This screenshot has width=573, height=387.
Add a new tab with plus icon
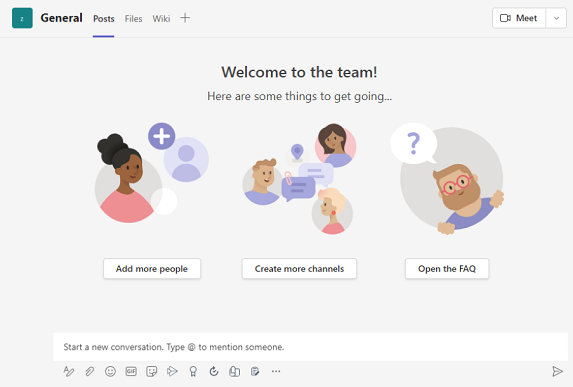[185, 18]
